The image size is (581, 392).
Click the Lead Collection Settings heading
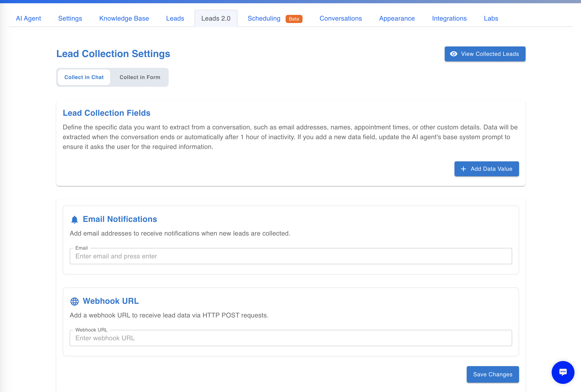tap(113, 54)
